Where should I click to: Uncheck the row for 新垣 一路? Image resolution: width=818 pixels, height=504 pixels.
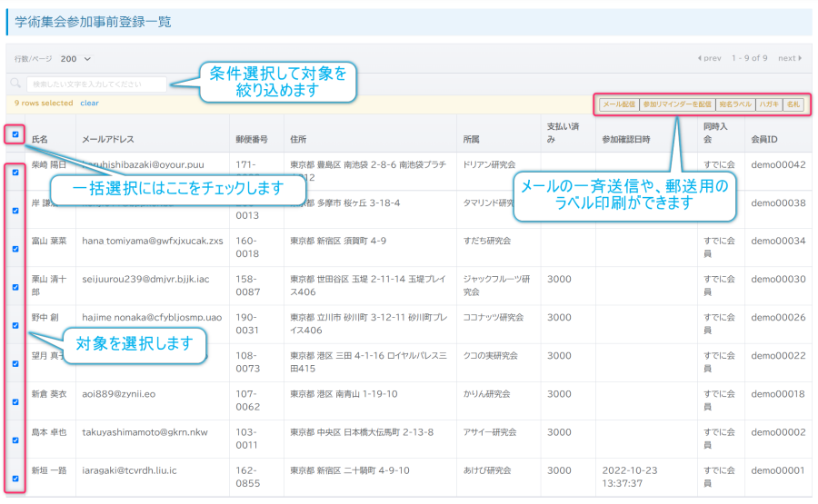click(x=15, y=478)
